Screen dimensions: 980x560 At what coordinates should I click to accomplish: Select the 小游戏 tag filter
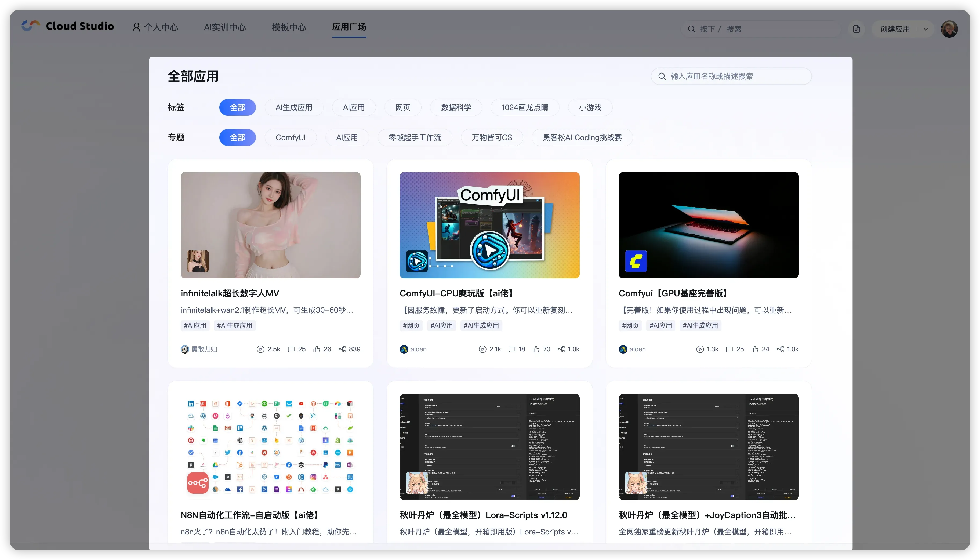pos(590,108)
